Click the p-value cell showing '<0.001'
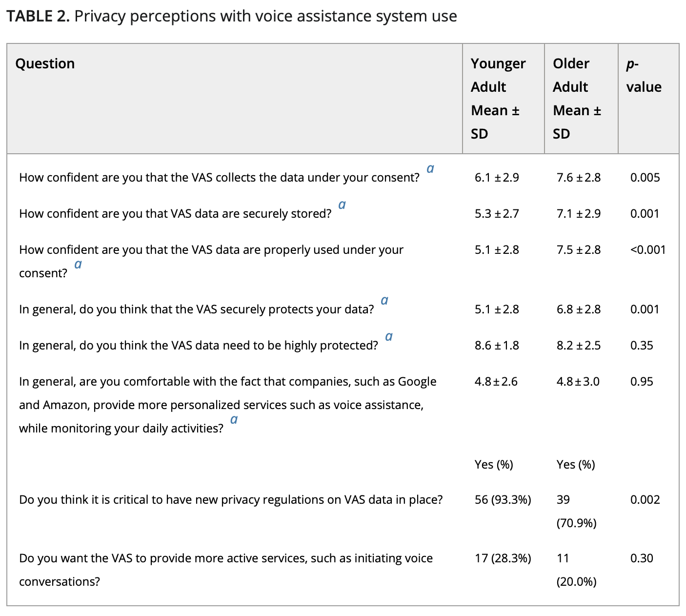 (x=647, y=250)
